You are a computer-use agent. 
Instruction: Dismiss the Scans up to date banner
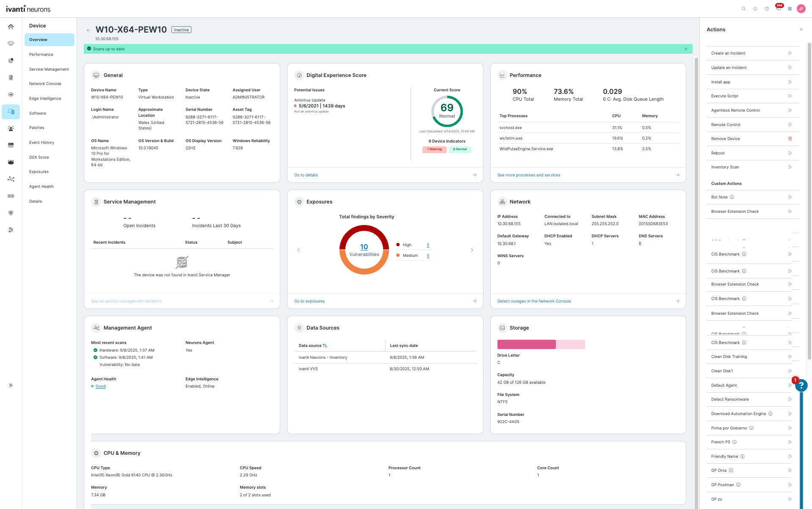(x=686, y=49)
